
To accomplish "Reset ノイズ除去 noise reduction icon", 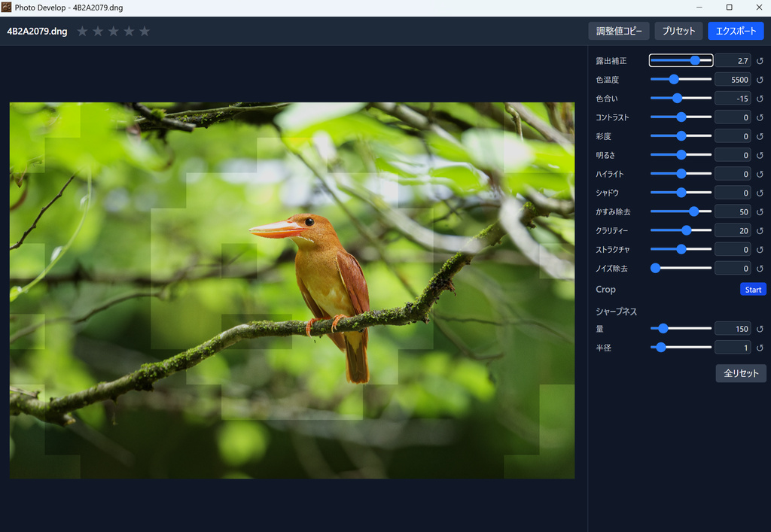I will [x=760, y=268].
